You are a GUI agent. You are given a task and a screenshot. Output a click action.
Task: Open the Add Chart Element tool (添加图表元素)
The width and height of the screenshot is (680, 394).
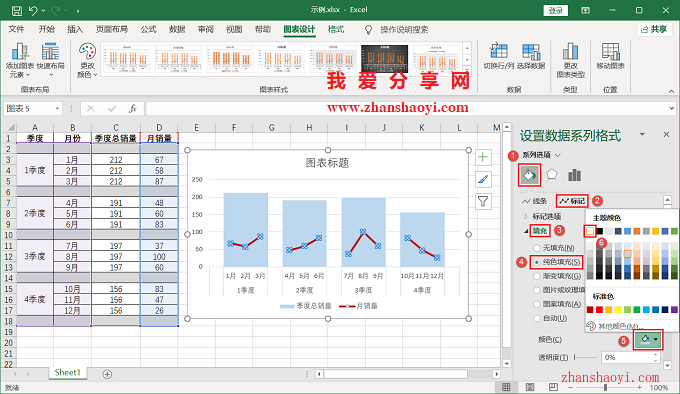20,60
